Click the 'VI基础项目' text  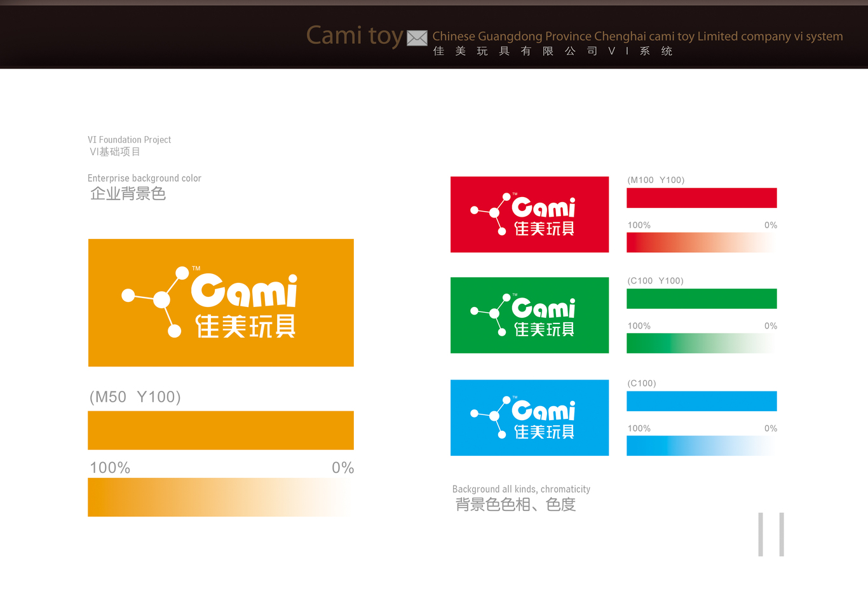coord(115,152)
